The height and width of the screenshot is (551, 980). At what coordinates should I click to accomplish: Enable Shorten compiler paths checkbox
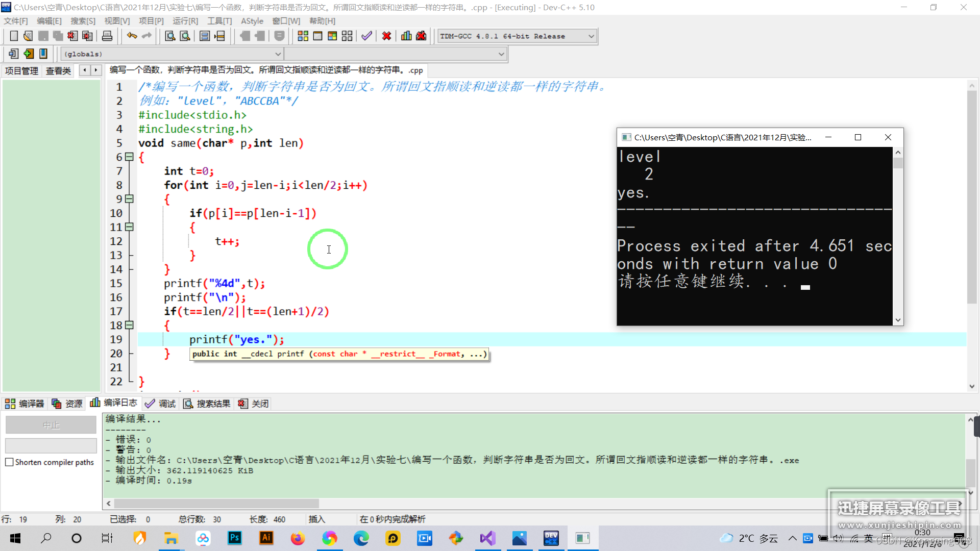tap(9, 462)
